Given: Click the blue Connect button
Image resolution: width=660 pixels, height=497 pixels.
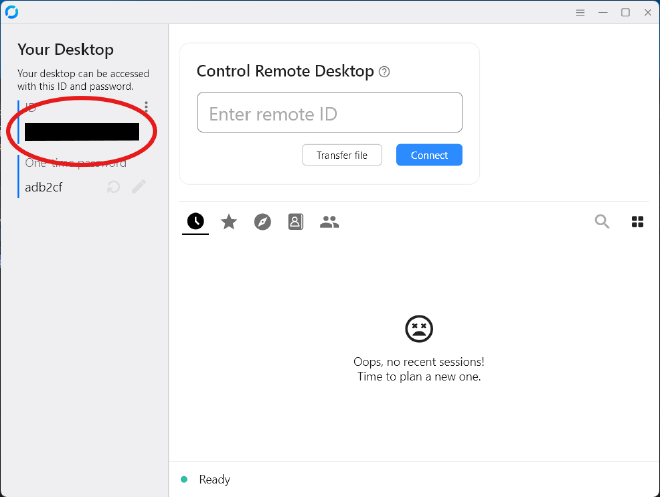Looking at the screenshot, I should pos(429,155).
